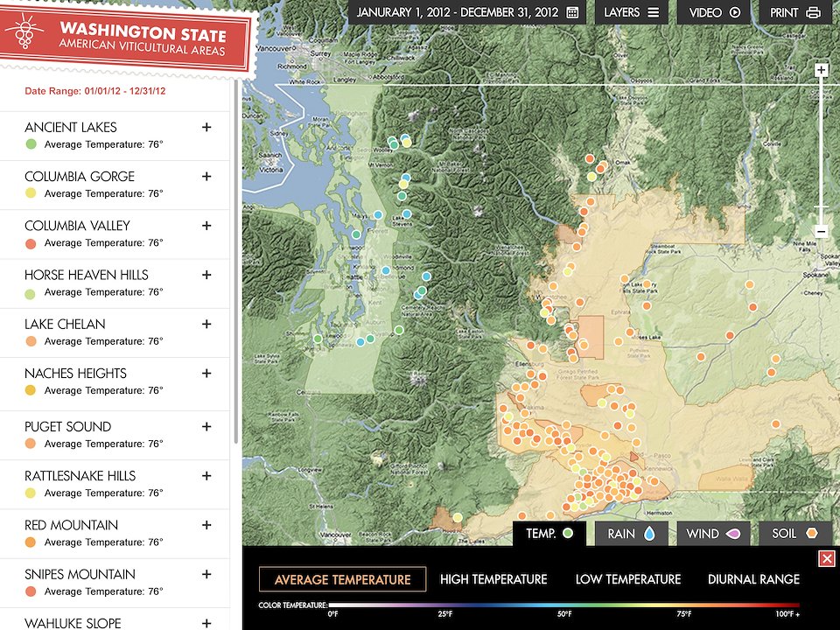Print the map using Print button
This screenshot has width=840, height=630.
coord(794,12)
